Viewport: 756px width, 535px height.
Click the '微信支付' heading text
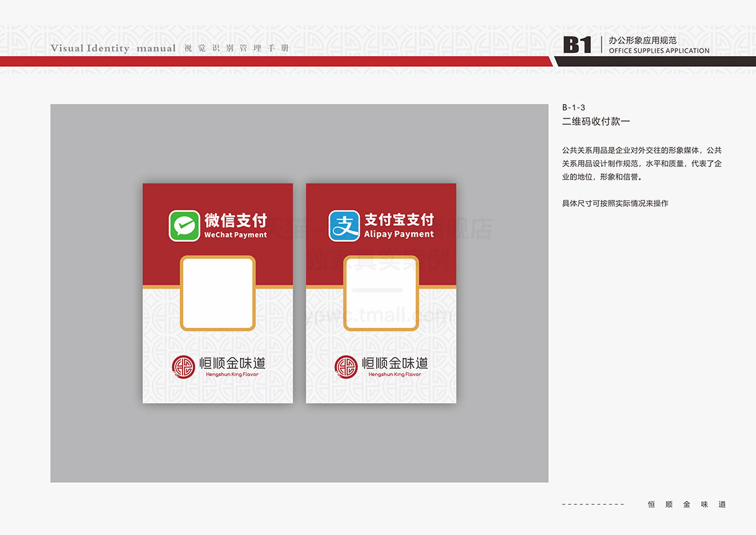click(x=236, y=221)
